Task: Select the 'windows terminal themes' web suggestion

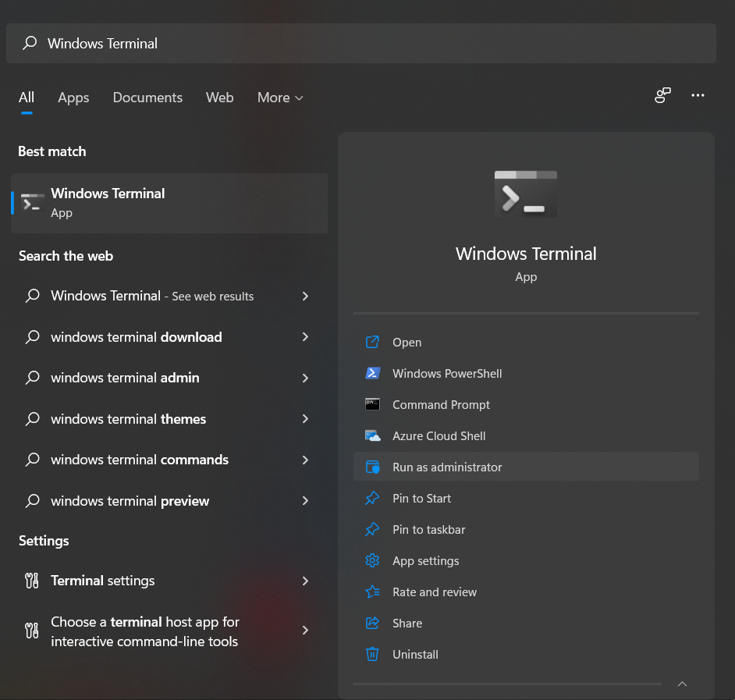Action: [x=129, y=419]
